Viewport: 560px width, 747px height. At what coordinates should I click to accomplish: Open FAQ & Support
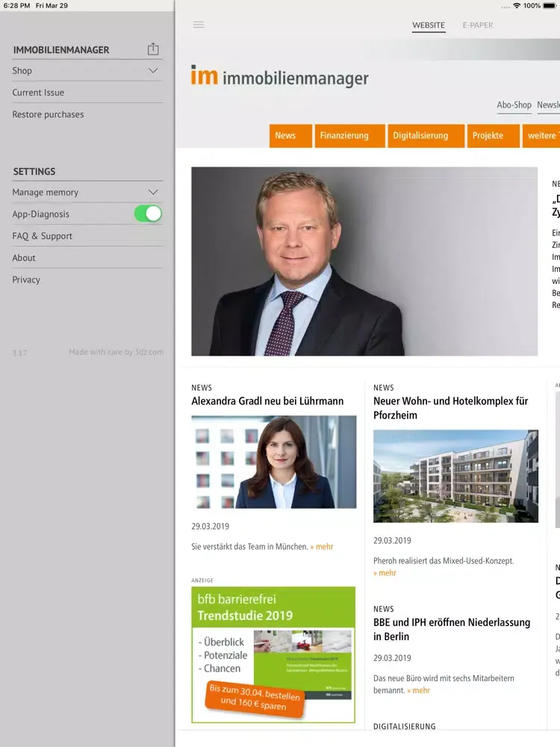87,236
